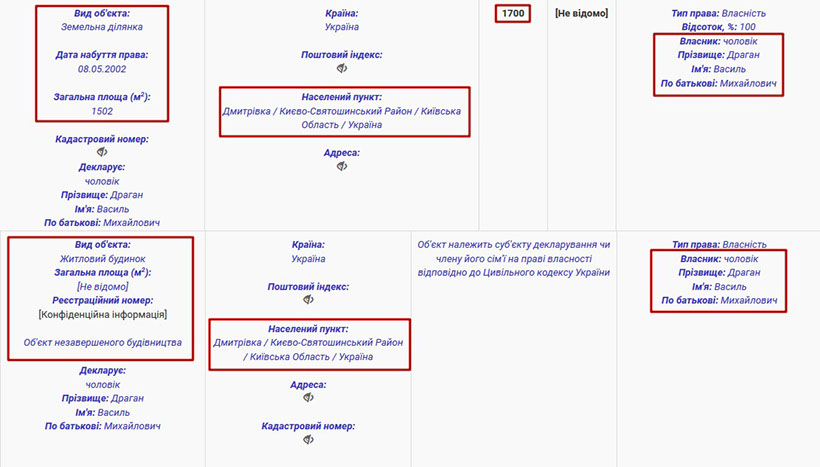
Task: Click the Civil Code ownership note text
Action: point(514,258)
